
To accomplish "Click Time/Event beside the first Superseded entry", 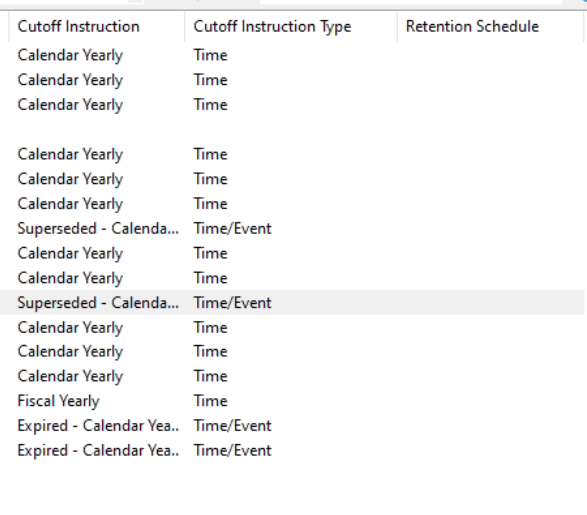I will click(x=232, y=228).
